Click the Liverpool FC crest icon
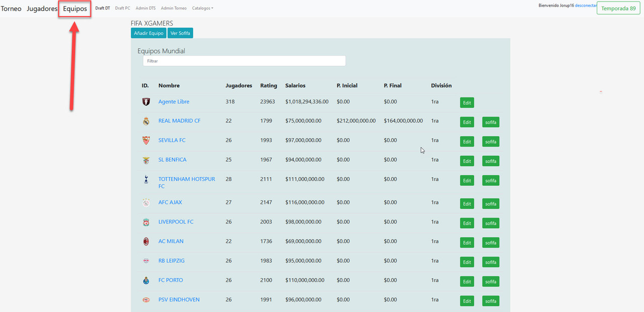644x312 pixels. [x=146, y=222]
